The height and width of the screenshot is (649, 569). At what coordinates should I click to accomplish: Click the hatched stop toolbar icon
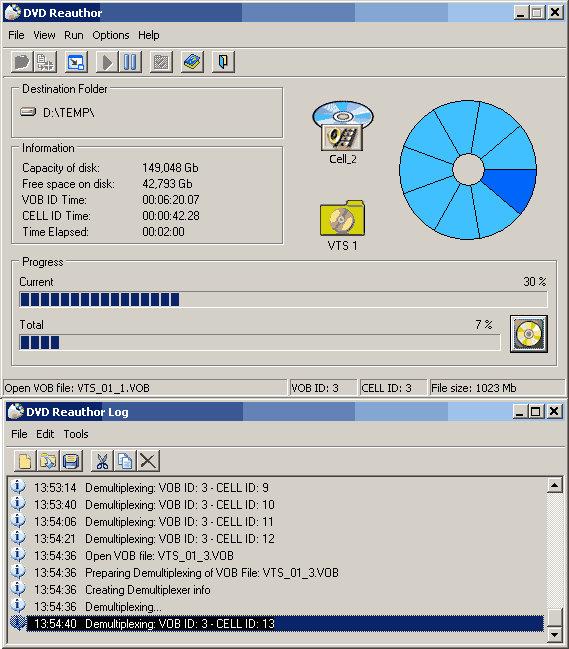pos(161,62)
